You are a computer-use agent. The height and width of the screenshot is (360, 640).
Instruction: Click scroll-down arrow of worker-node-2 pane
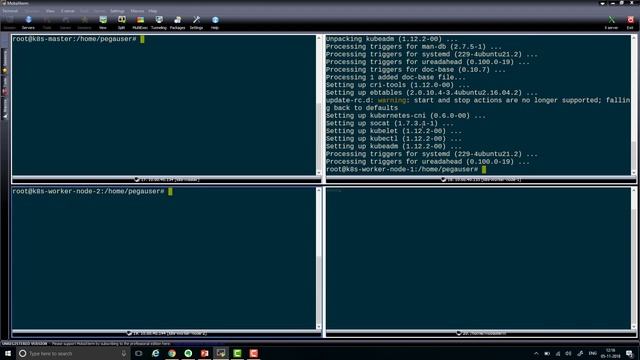point(319,327)
